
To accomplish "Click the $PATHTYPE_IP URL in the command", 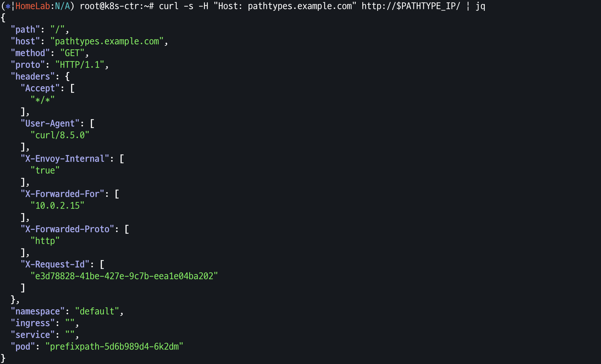I will 411,6.
